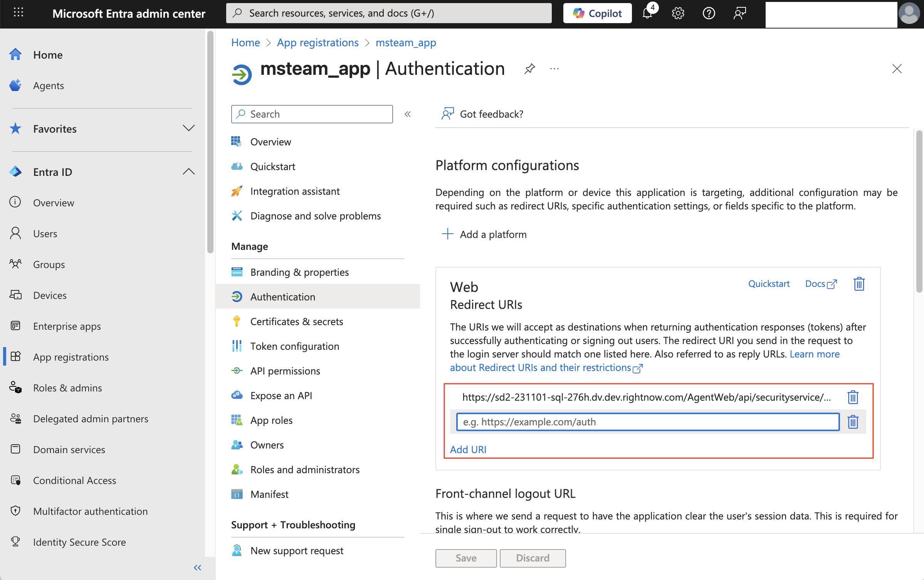Screen dimensions: 924x580
Task: Click the App registrations breadcrumb link
Action: [x=318, y=43]
